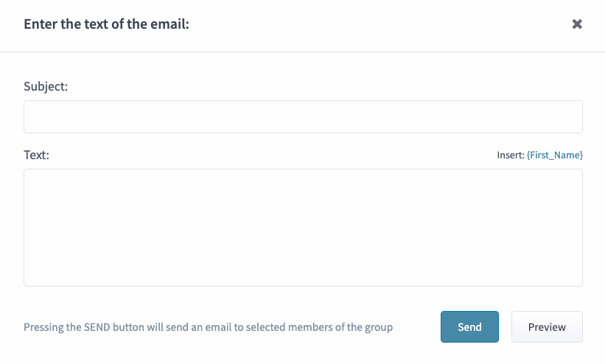The width and height of the screenshot is (605, 364).
Task: Focus the Text message area
Action: coord(303,227)
